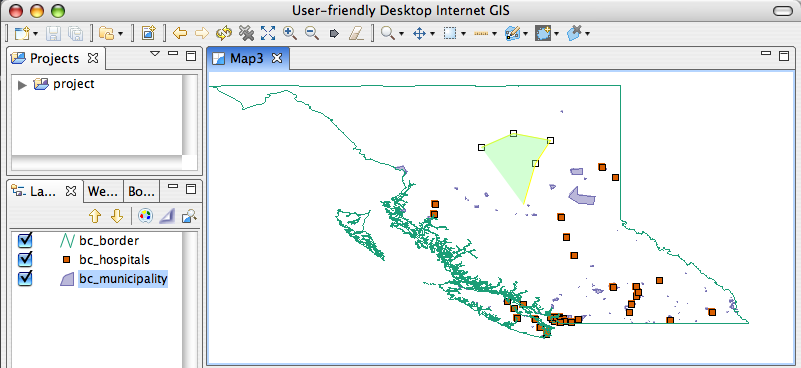
Task: Switch to the Web tab in lower panel
Action: [104, 191]
